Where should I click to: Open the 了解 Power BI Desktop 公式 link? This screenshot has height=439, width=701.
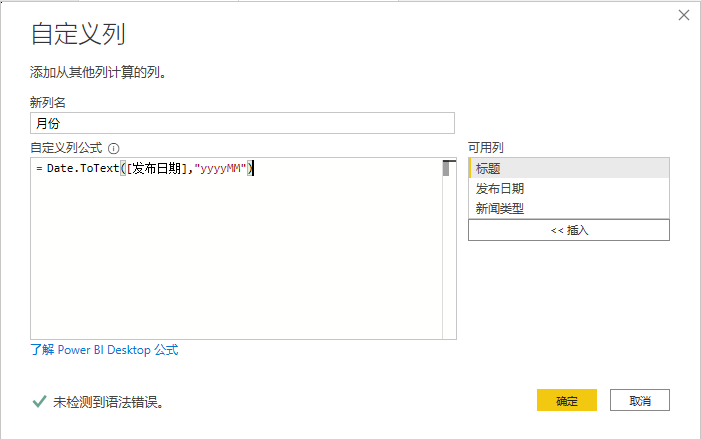pyautogui.click(x=104, y=350)
